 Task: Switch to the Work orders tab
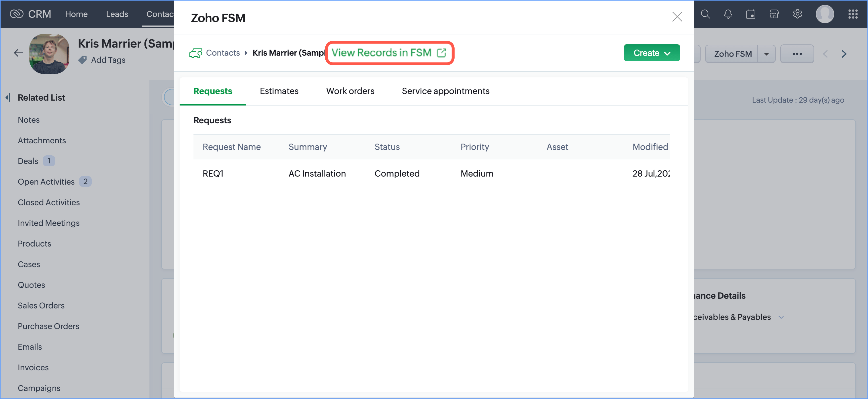[x=350, y=91]
